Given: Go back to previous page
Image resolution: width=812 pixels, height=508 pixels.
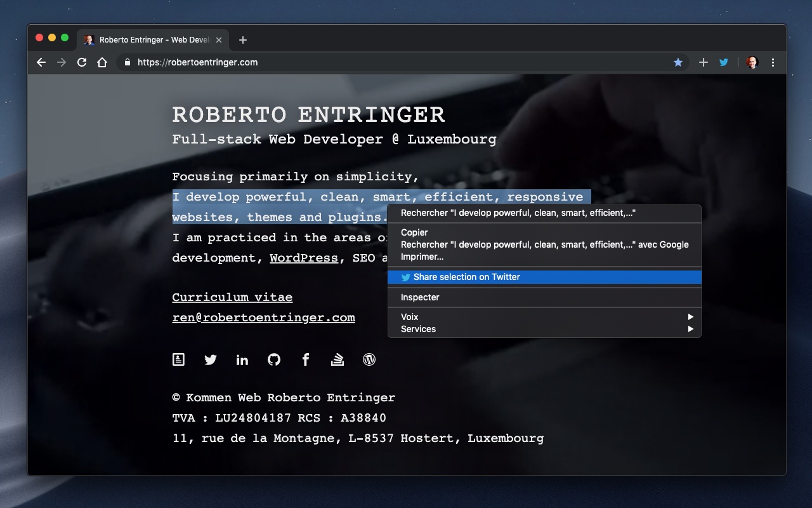Looking at the screenshot, I should click(x=41, y=62).
